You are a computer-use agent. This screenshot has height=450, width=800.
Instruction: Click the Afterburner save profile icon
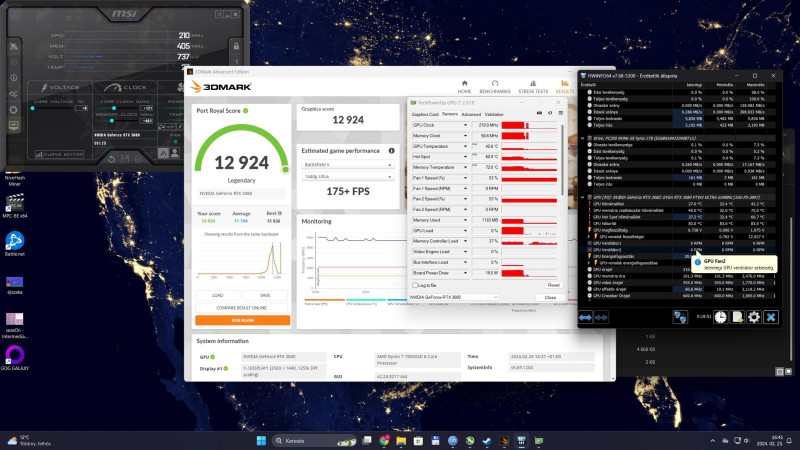tap(124, 160)
